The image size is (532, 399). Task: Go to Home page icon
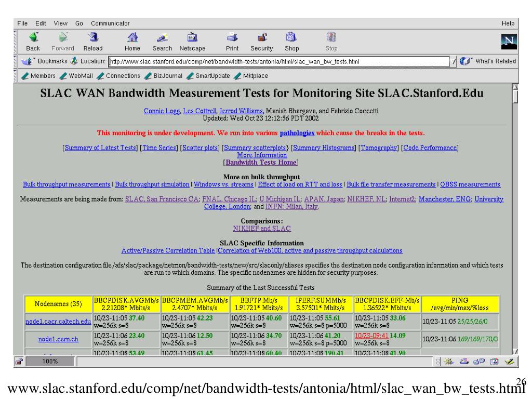click(132, 37)
